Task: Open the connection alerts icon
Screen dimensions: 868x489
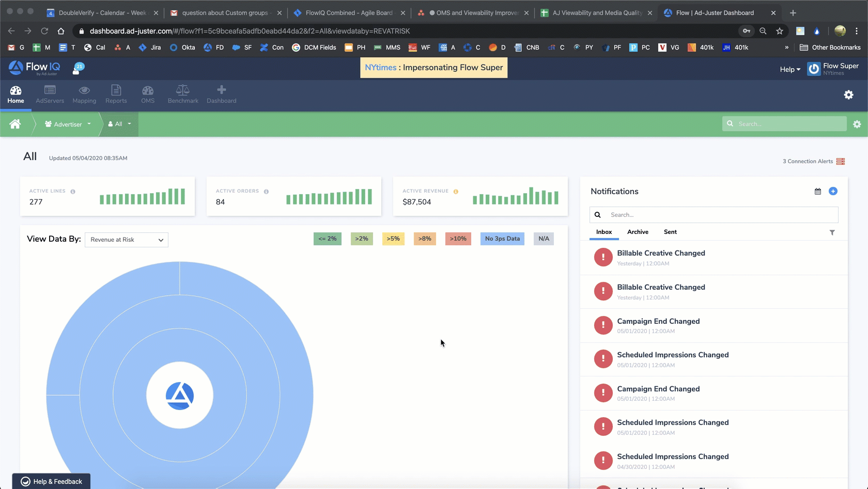Action: click(841, 162)
